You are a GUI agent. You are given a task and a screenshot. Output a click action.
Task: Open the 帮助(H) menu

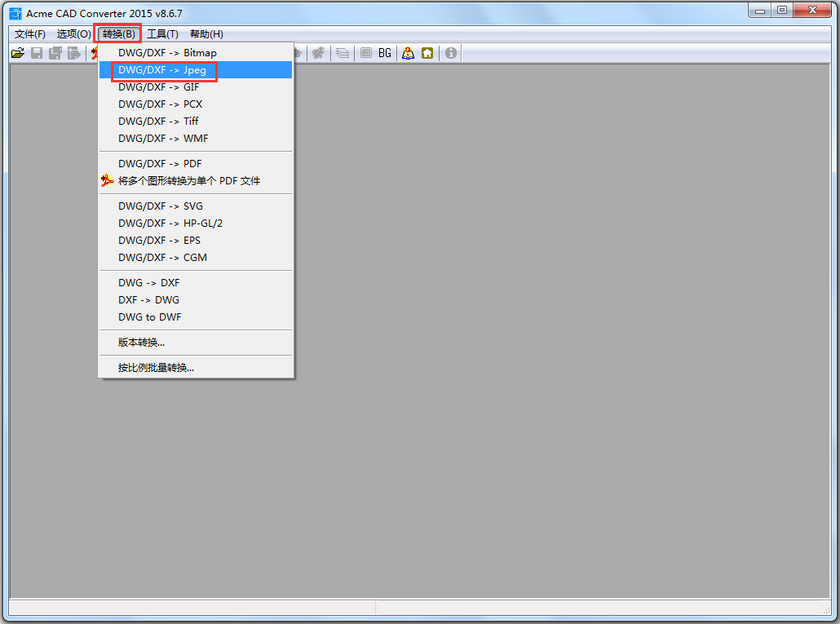click(x=206, y=33)
